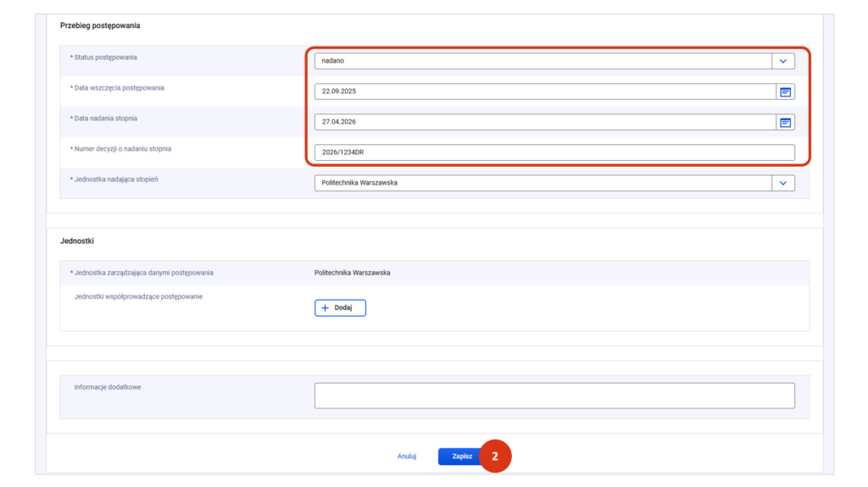Click the decision number field 2026/1234DR

point(554,152)
